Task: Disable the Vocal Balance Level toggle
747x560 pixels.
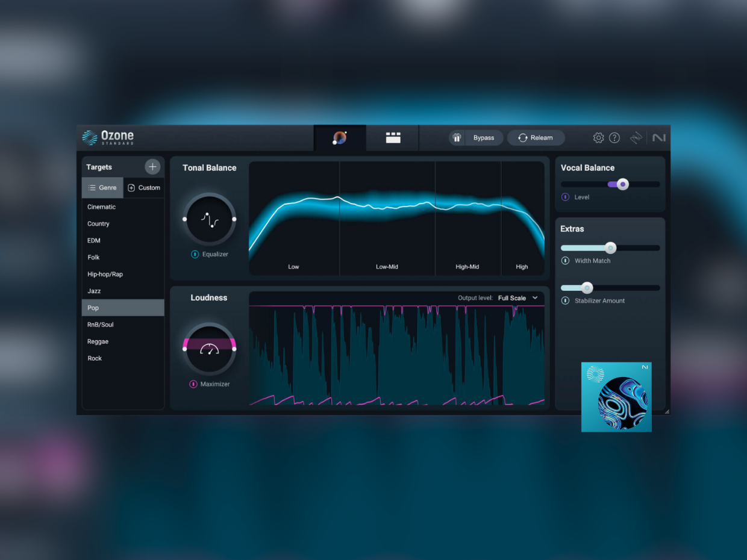Action: pyautogui.click(x=564, y=197)
